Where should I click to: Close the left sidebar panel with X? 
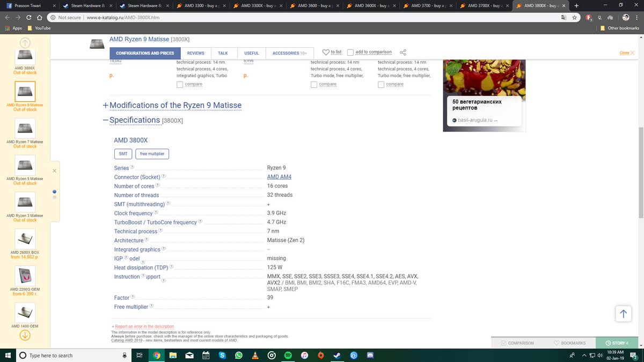(x=54, y=171)
